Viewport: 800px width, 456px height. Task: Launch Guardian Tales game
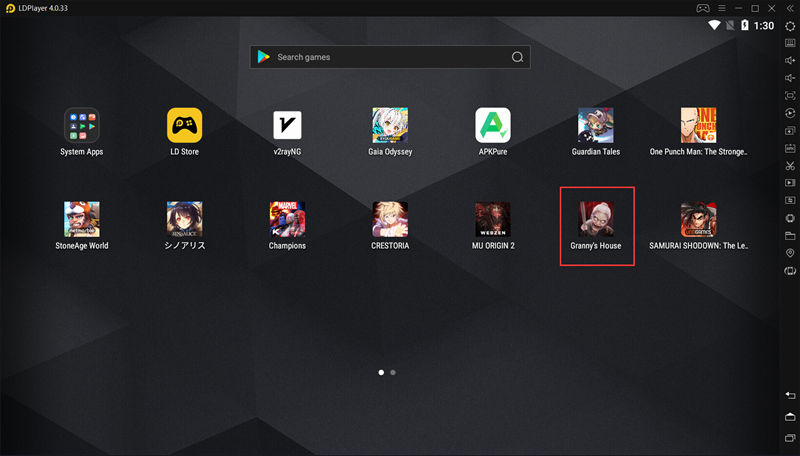point(595,125)
